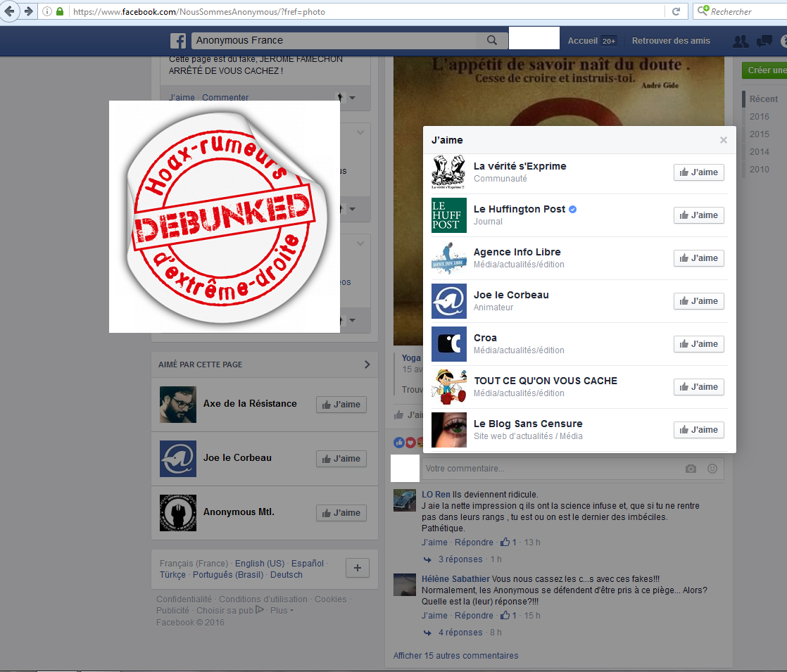Reload the page with the refresh icon
The width and height of the screenshot is (787, 672).
pos(676,11)
